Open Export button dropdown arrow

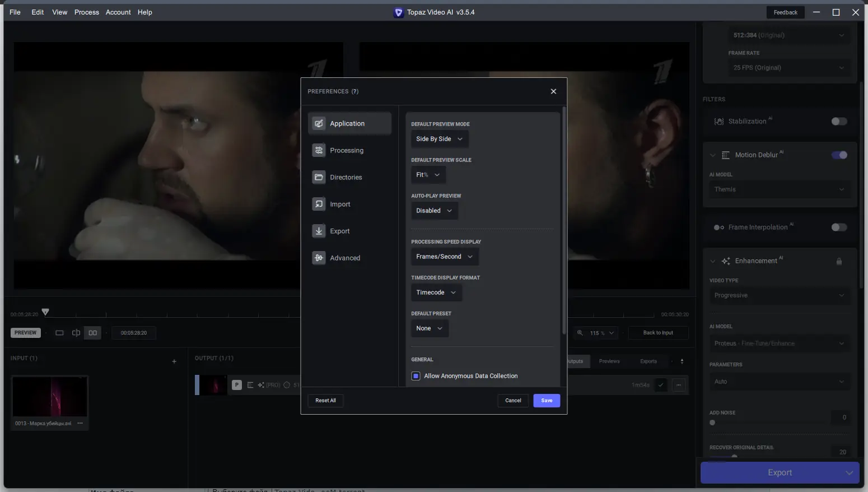pos(849,473)
